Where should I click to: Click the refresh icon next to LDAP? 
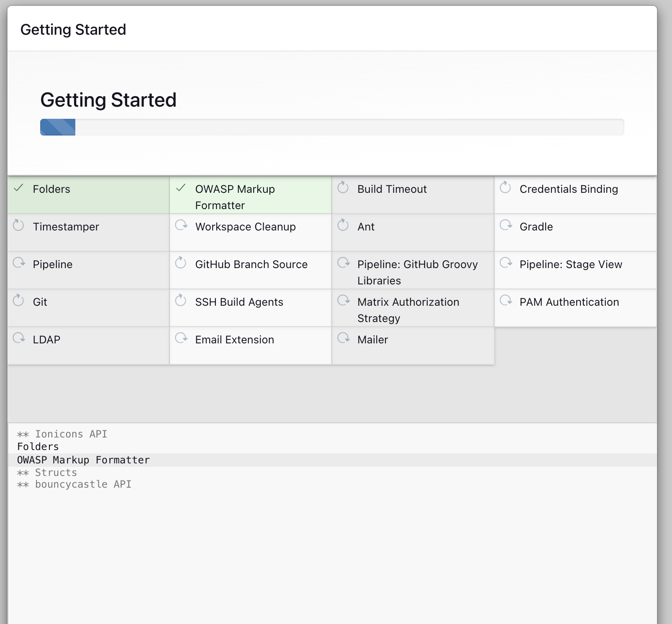(19, 338)
